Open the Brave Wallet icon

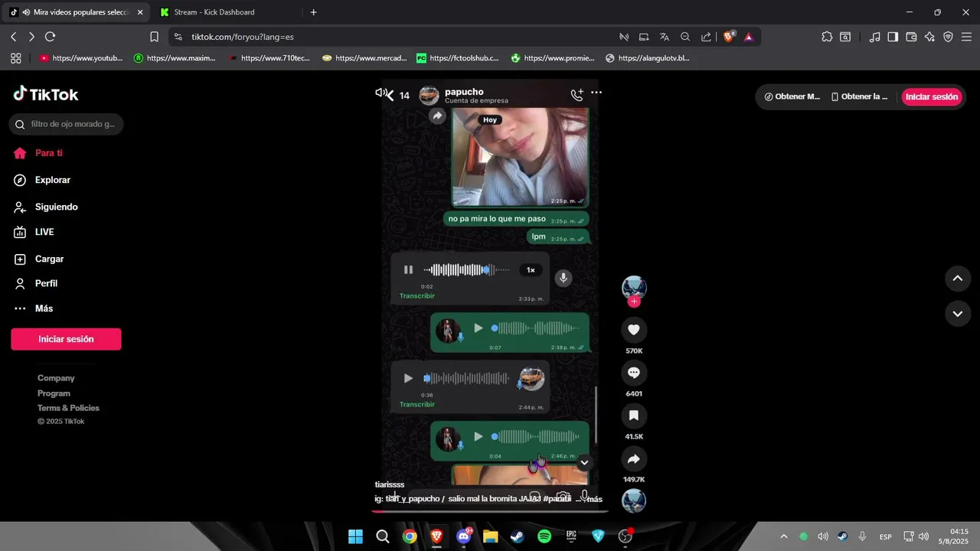point(911,37)
